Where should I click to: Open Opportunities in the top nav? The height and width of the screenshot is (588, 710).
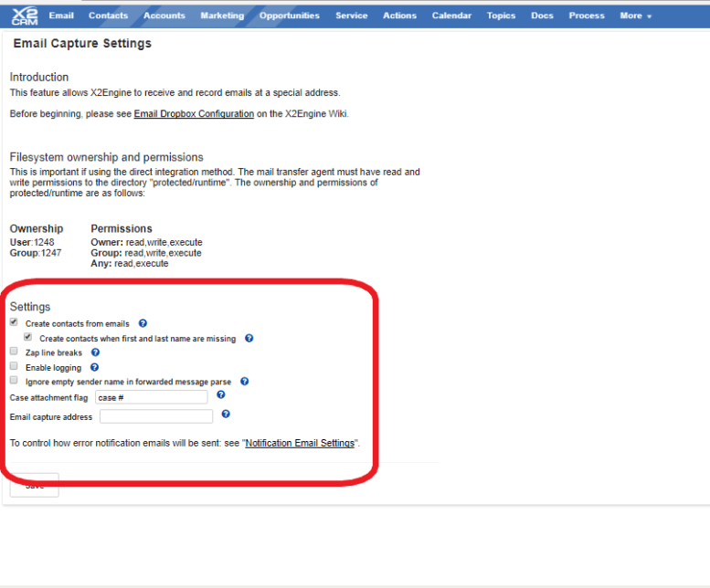click(290, 16)
